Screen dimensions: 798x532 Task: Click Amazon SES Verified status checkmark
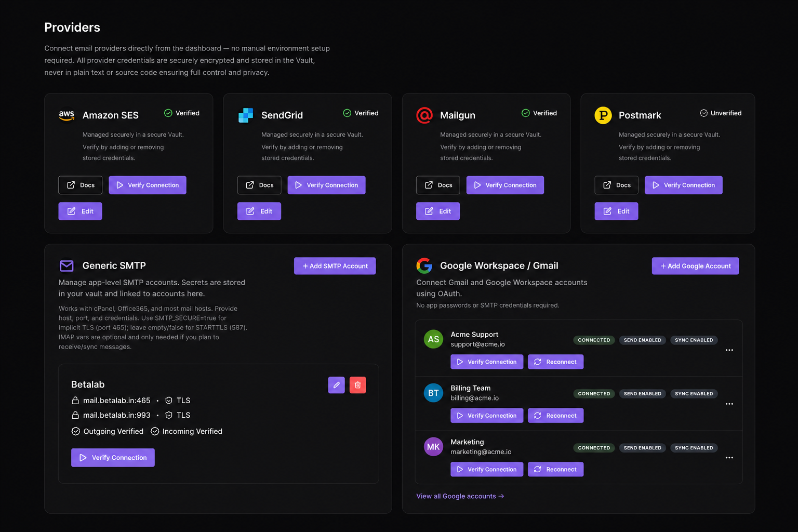[168, 113]
